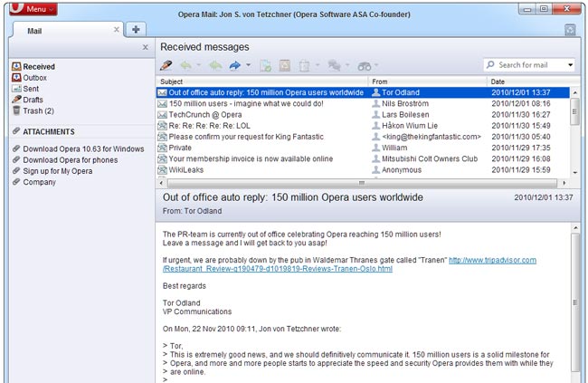Click the new tab plus button
588x383 pixels.
[136, 29]
